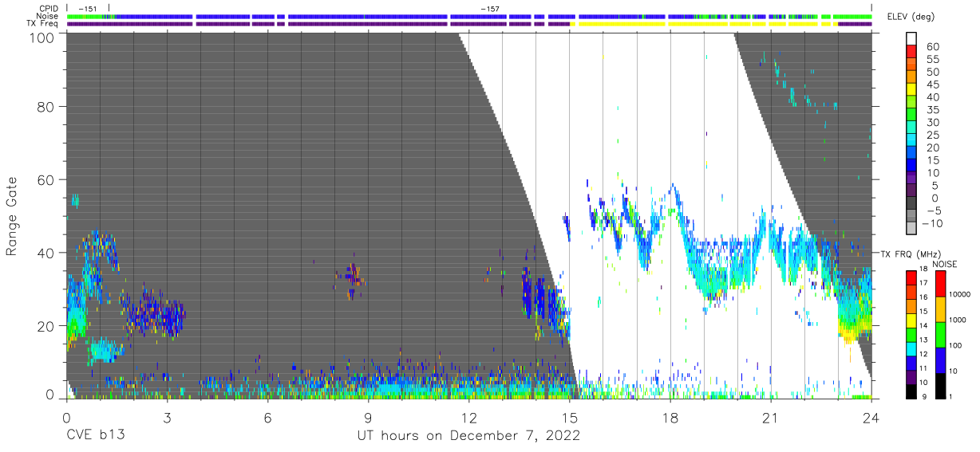Viewport: 980px width, 452px height.
Task: Click the 'TX Freq' row label at top left
Action: [x=42, y=23]
